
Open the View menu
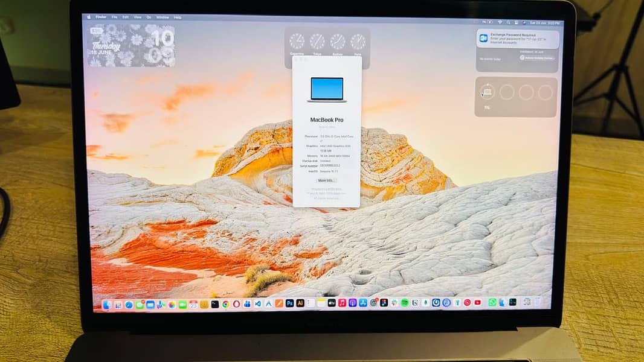tap(138, 17)
